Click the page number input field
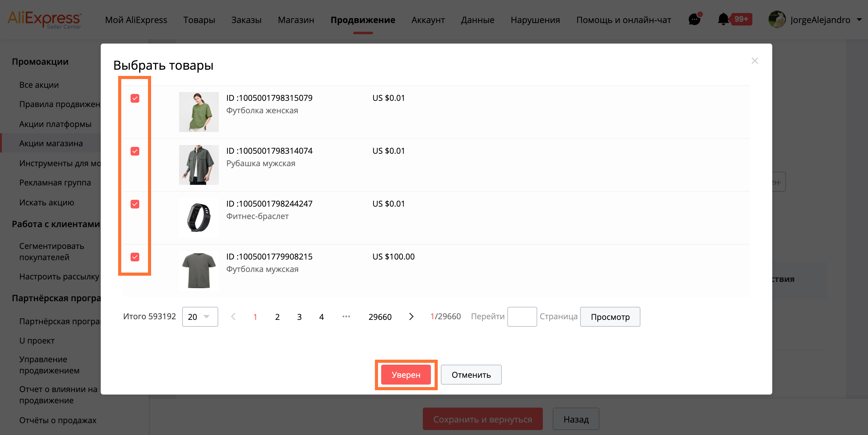 click(522, 317)
